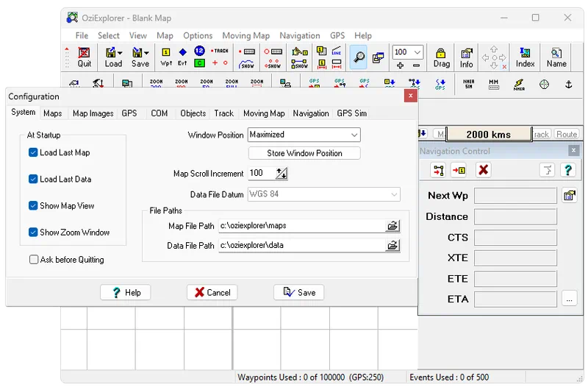This screenshot has width=588, height=390.
Task: Click the Cancel button
Action: (212, 292)
